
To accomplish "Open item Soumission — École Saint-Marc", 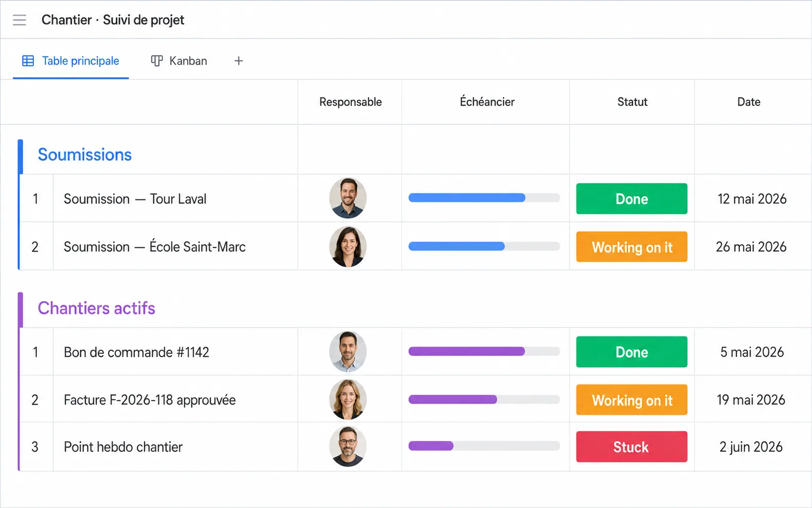I will pyautogui.click(x=155, y=247).
